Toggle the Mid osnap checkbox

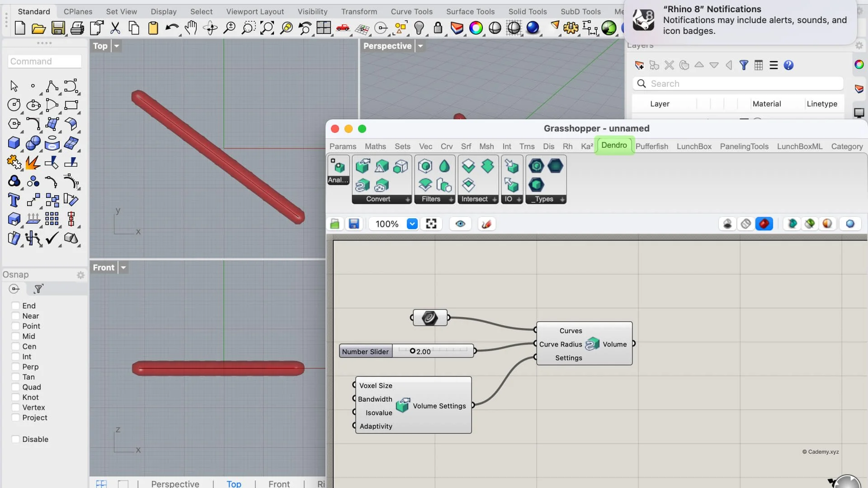tap(16, 336)
